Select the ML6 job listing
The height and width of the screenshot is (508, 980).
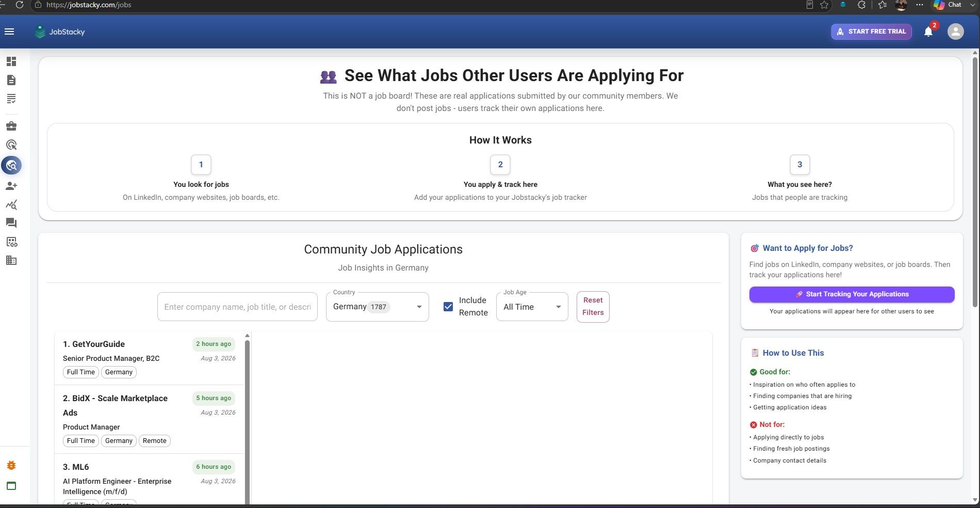[x=149, y=480]
